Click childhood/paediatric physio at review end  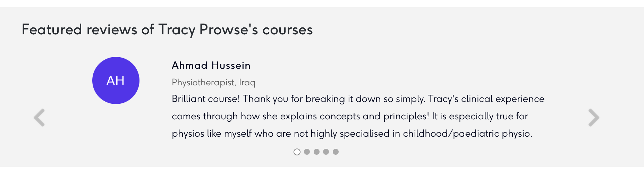click(x=468, y=134)
